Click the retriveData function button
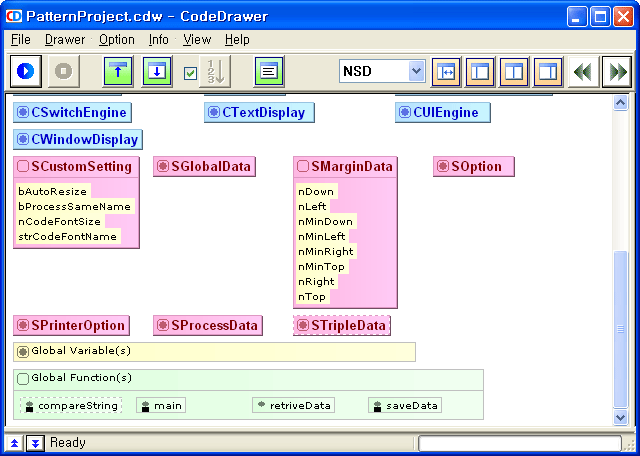The image size is (640, 456). click(294, 405)
